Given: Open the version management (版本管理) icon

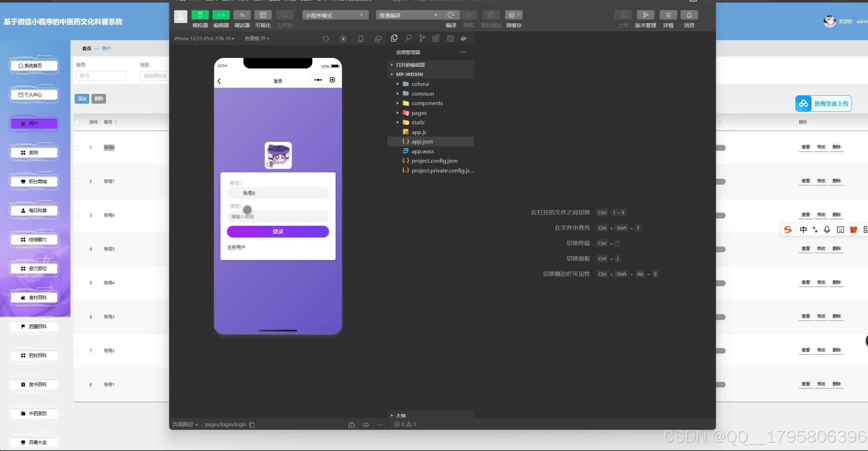Looking at the screenshot, I should [645, 15].
